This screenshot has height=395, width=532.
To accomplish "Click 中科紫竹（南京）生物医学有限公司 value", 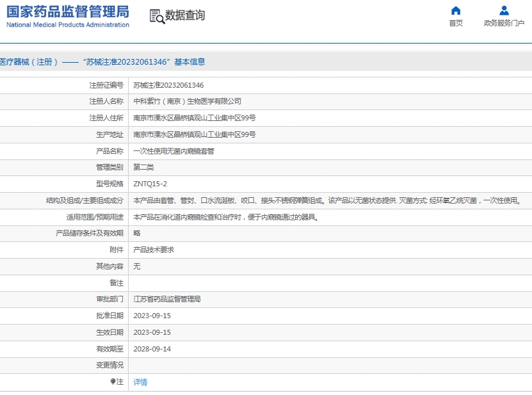I will 187,101.
